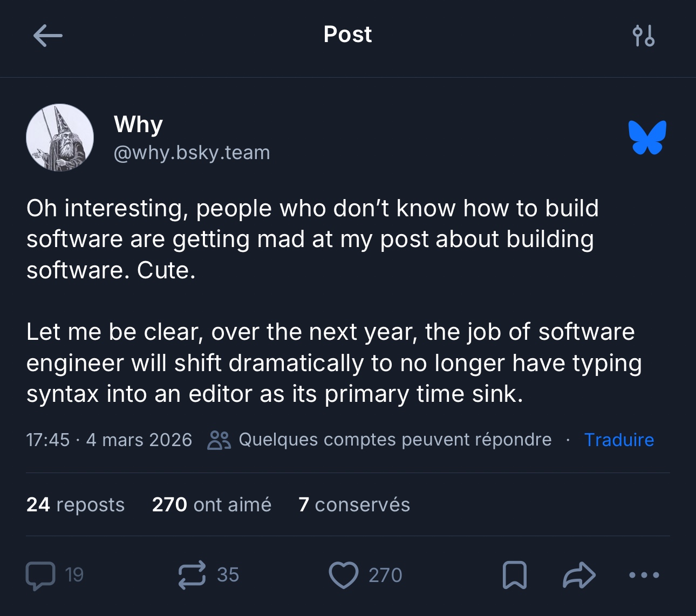Like the post with heart icon

pyautogui.click(x=343, y=575)
